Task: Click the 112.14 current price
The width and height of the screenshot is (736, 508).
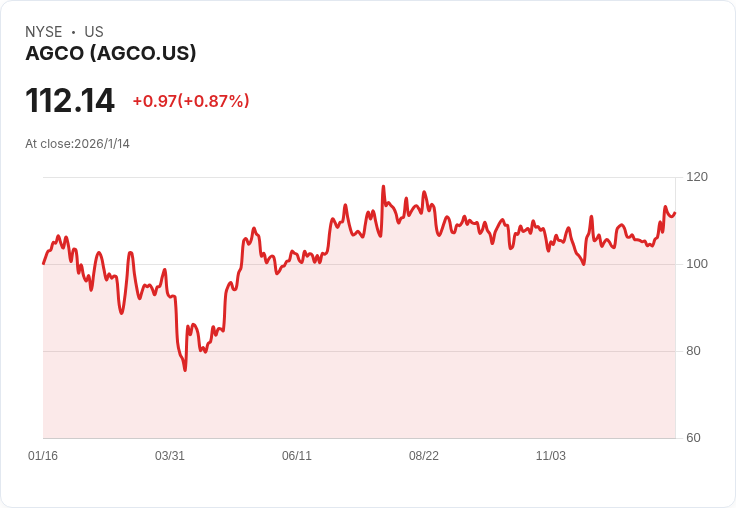Action: click(70, 100)
